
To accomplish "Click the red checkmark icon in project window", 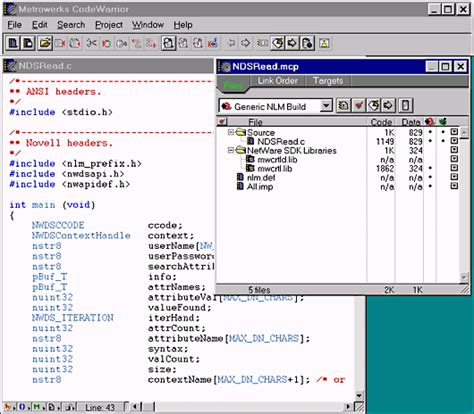I will 358,106.
